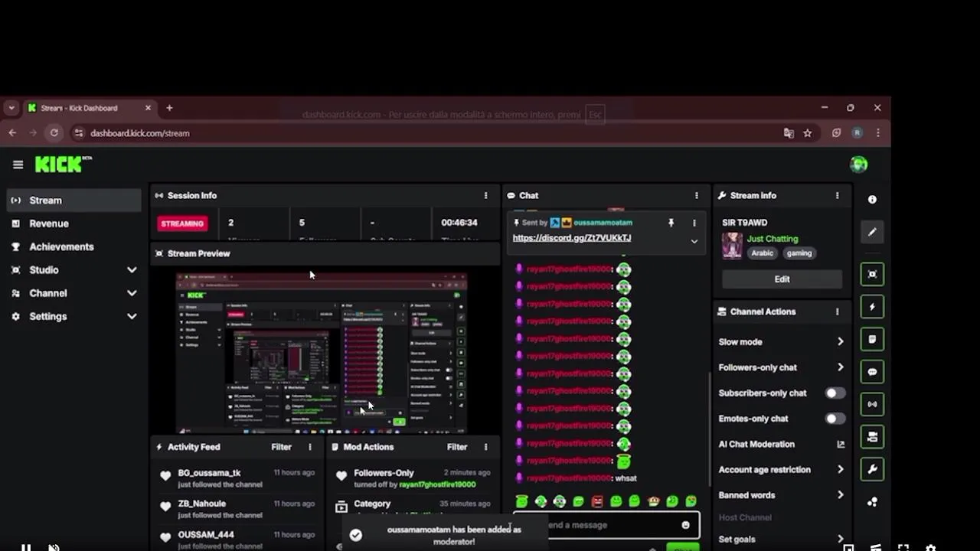The image size is (980, 551).
Task: Open the emoji picker in message box
Action: click(685, 525)
